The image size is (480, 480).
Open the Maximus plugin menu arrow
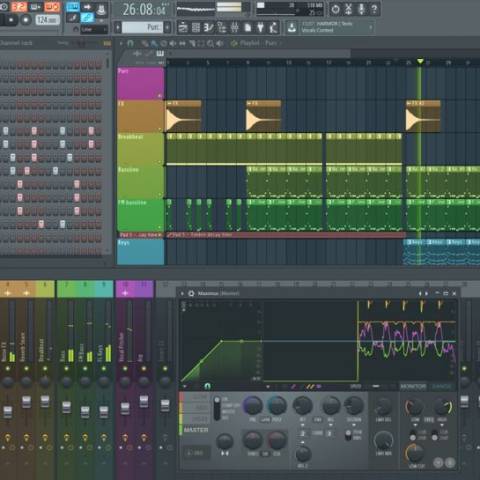(x=182, y=293)
